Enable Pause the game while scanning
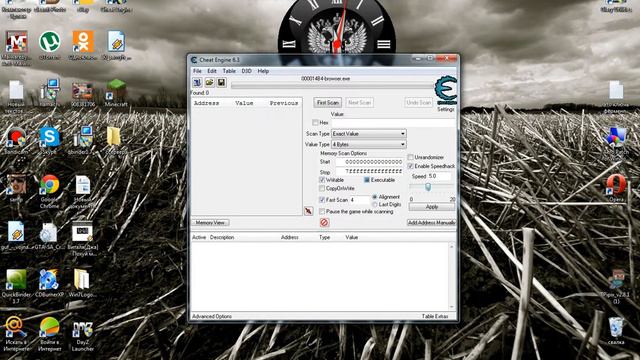640x360 pixels. (322, 211)
